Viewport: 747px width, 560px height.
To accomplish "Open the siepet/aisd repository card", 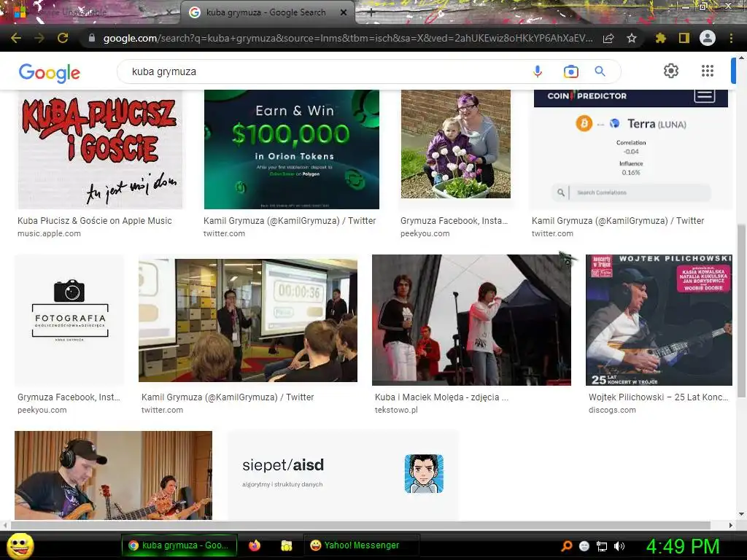I will pyautogui.click(x=343, y=475).
